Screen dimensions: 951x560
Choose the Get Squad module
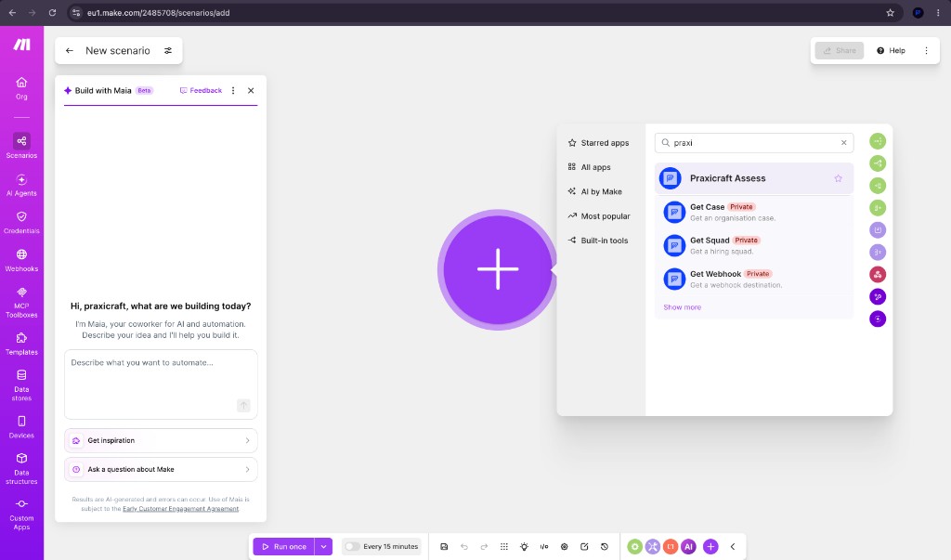pos(754,246)
